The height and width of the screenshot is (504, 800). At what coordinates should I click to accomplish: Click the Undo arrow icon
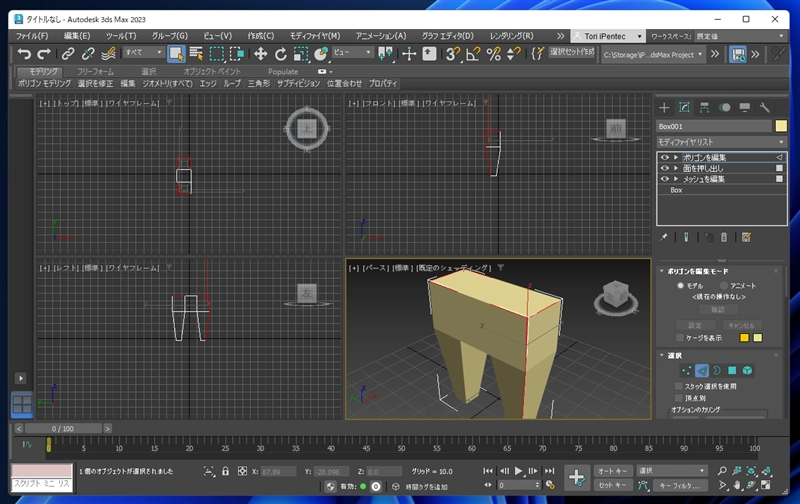point(24,53)
